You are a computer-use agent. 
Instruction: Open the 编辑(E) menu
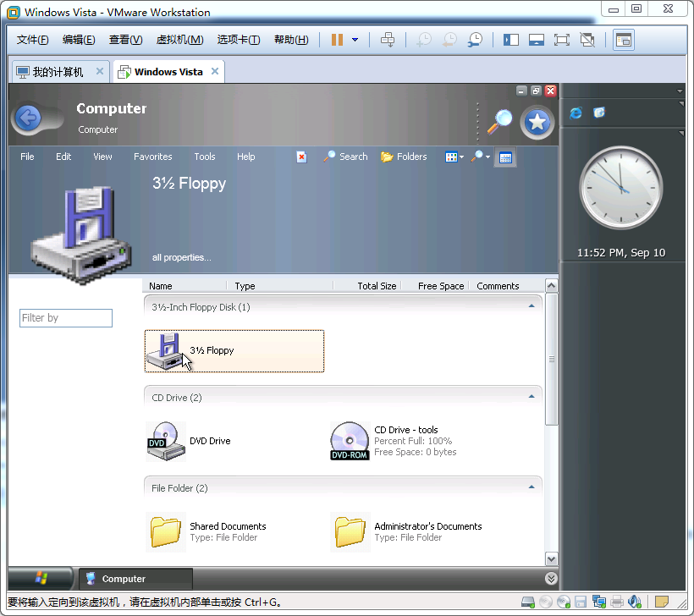coord(79,40)
